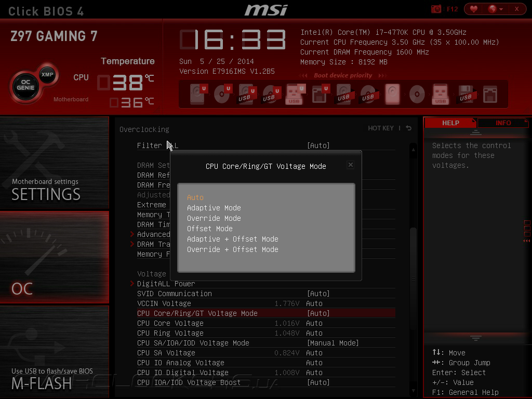Click the 1.776V VCCIN reading
Screen dimensions: 532x399
(287, 303)
